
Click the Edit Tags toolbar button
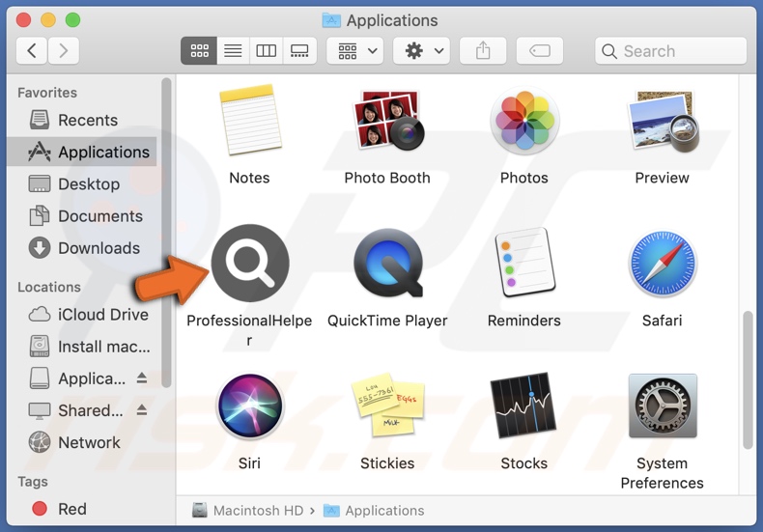tap(540, 50)
